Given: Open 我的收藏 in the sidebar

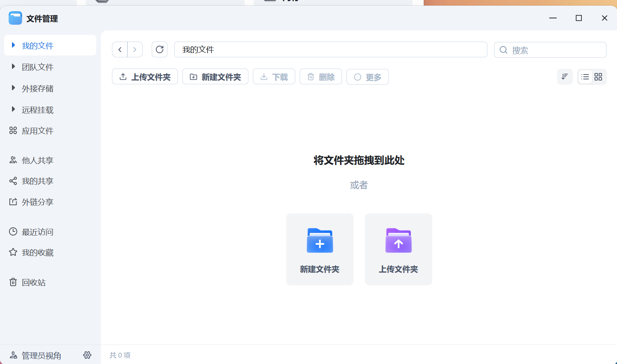Looking at the screenshot, I should pyautogui.click(x=37, y=252).
